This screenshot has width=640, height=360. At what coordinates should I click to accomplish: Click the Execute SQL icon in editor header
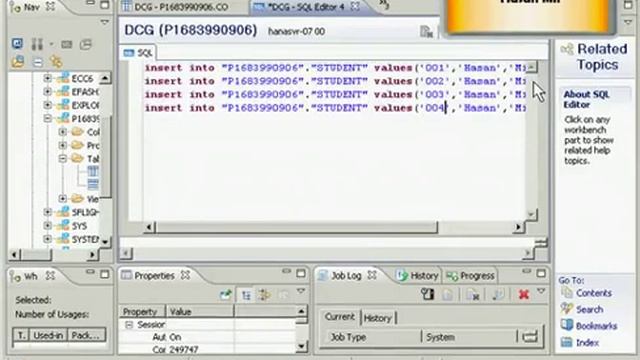click(x=427, y=31)
